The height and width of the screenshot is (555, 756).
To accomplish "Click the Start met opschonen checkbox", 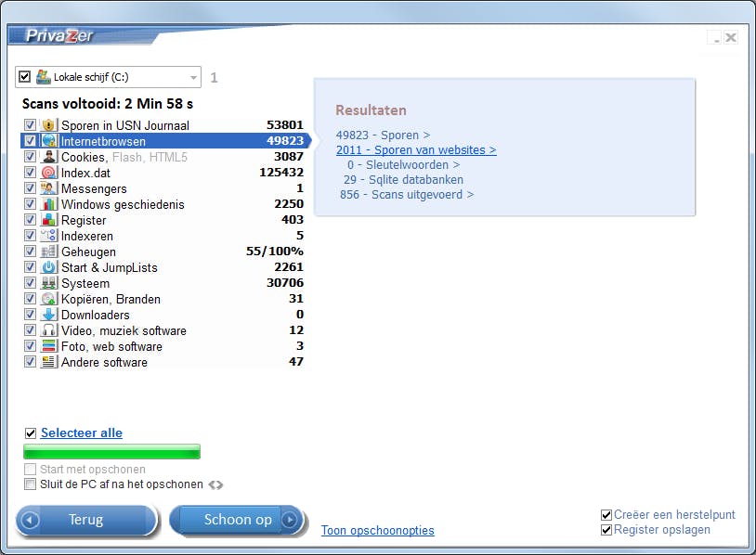I will tap(30, 470).
